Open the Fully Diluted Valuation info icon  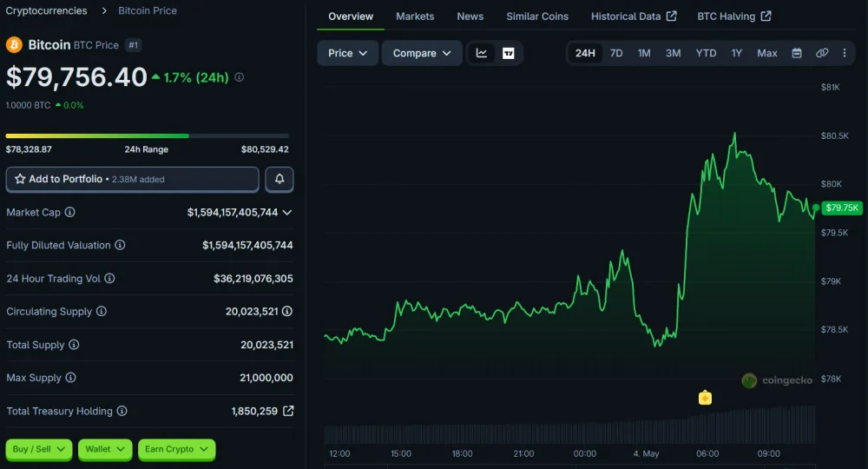[x=120, y=245]
